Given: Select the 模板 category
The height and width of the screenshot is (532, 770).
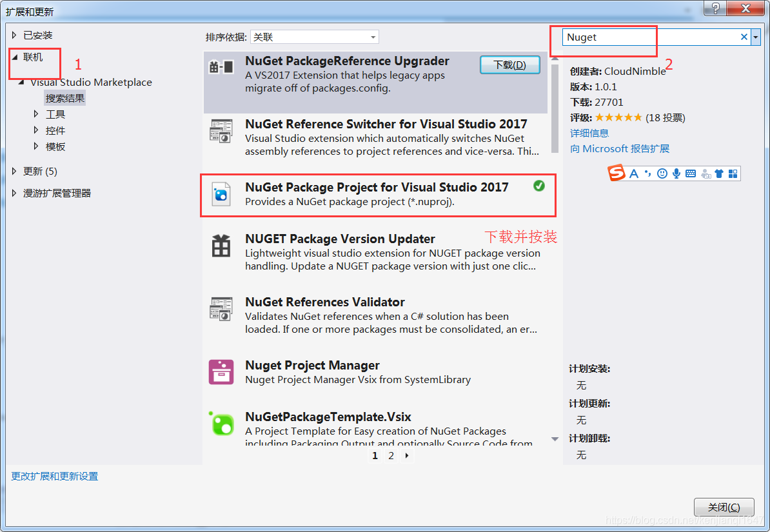Looking at the screenshot, I should pyautogui.click(x=55, y=146).
